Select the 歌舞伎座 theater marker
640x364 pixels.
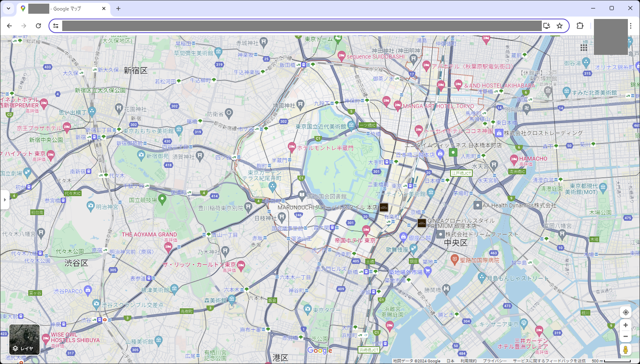point(413,248)
